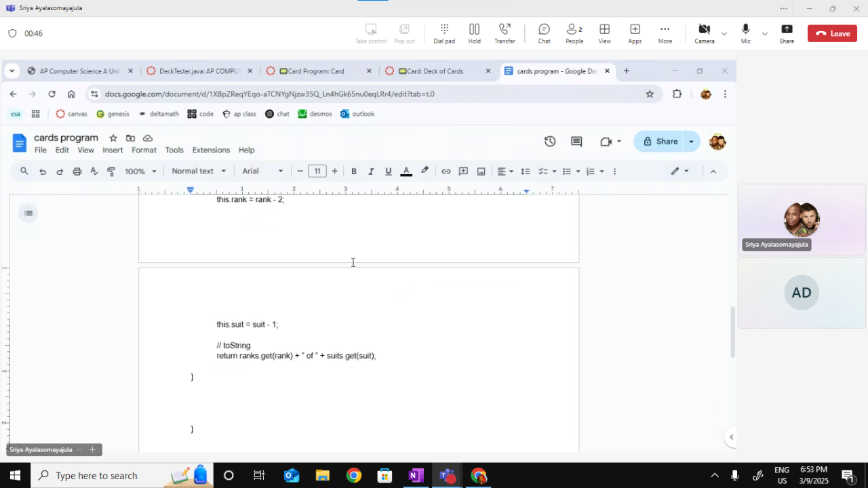
Task: Open the Transfer call option
Action: pos(505,33)
